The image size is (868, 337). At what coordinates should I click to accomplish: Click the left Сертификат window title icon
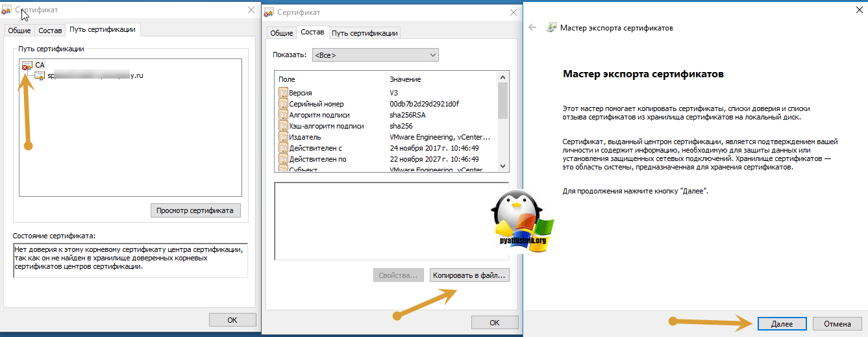[x=7, y=10]
